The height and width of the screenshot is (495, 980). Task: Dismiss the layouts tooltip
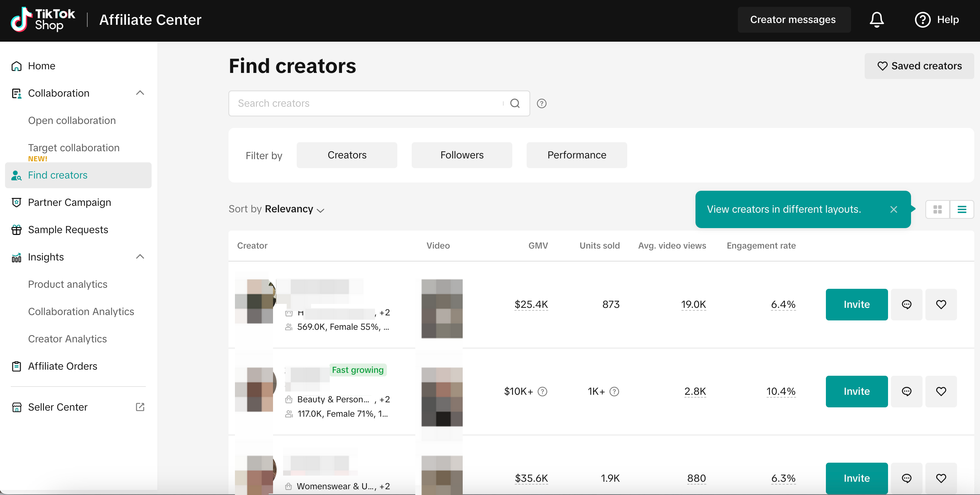coord(894,209)
